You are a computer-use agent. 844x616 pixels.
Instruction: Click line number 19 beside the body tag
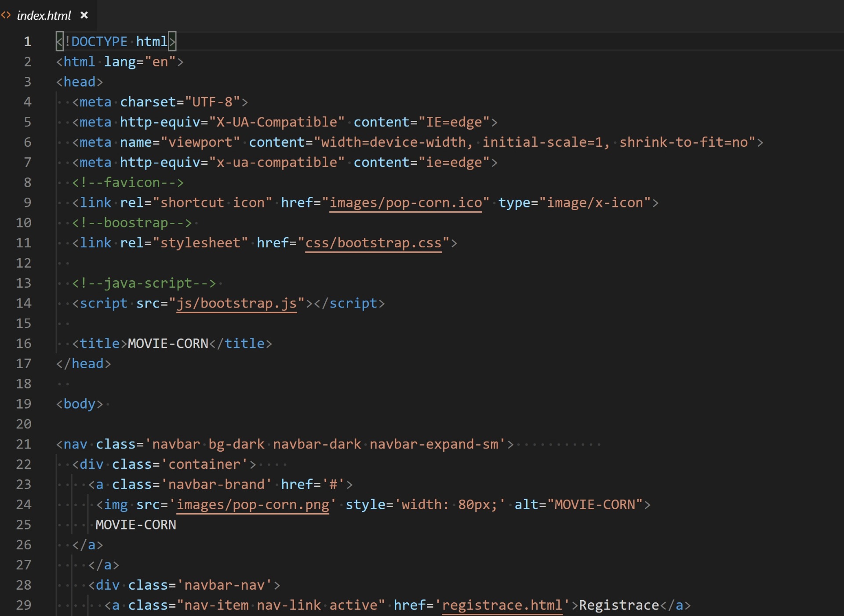pos(24,404)
